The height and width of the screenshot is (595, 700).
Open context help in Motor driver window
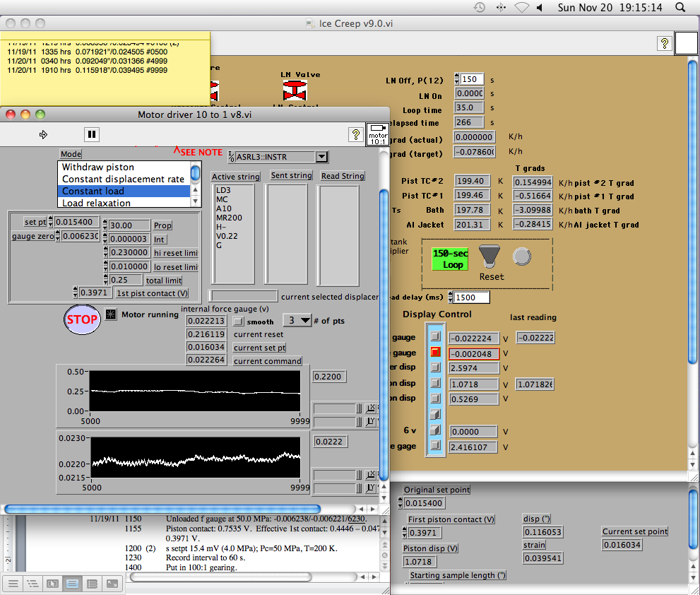click(x=355, y=134)
